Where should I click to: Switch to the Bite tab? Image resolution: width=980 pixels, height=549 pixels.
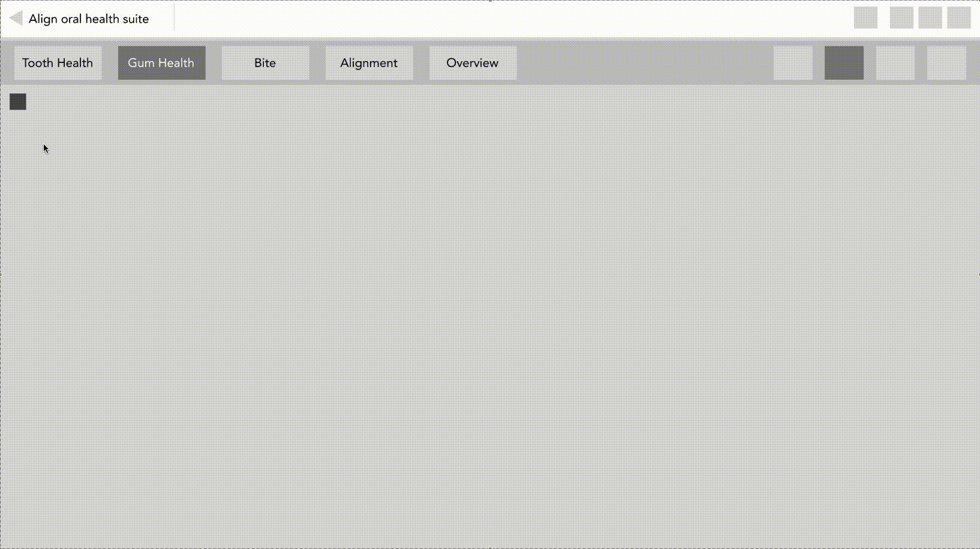coord(266,63)
